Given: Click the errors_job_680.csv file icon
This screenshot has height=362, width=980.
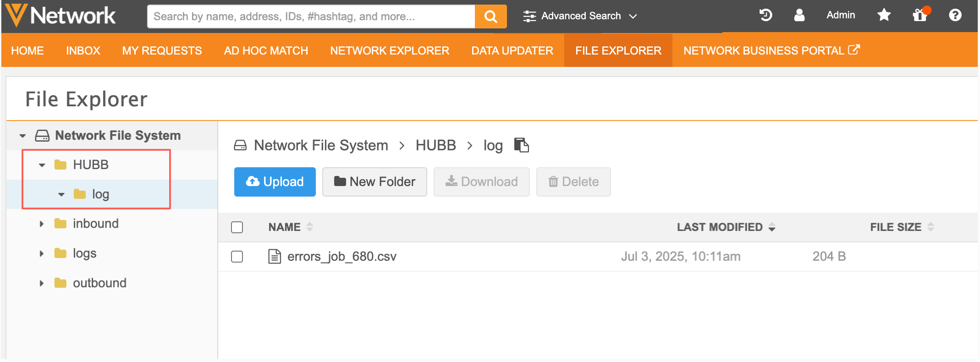Looking at the screenshot, I should click(275, 257).
